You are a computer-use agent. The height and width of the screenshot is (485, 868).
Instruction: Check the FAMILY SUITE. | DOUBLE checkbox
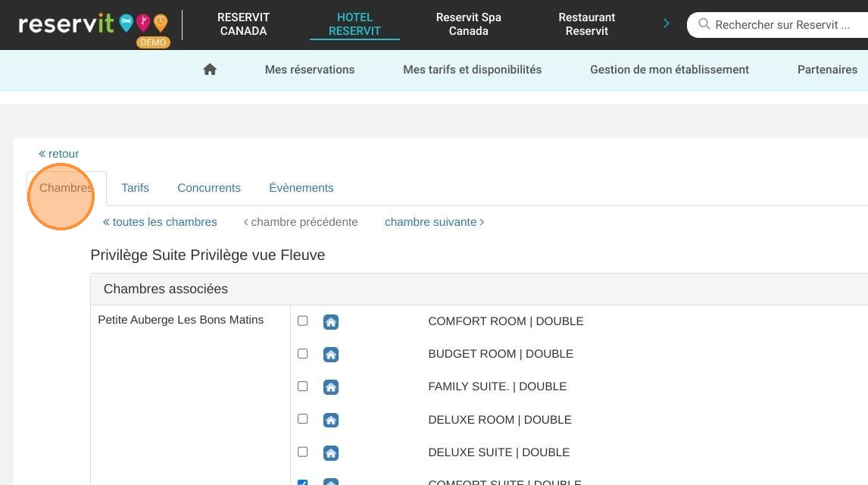303,386
